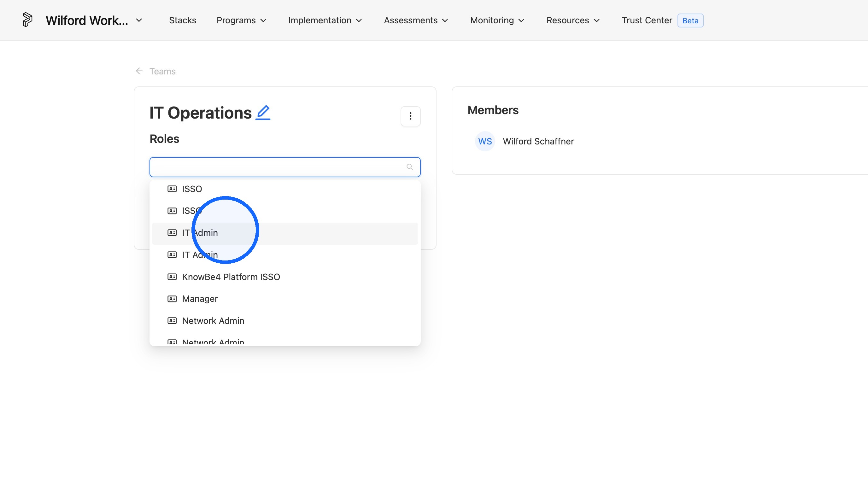Open the Wilford Work... workspace dropdown
868x485 pixels.
[x=94, y=20]
